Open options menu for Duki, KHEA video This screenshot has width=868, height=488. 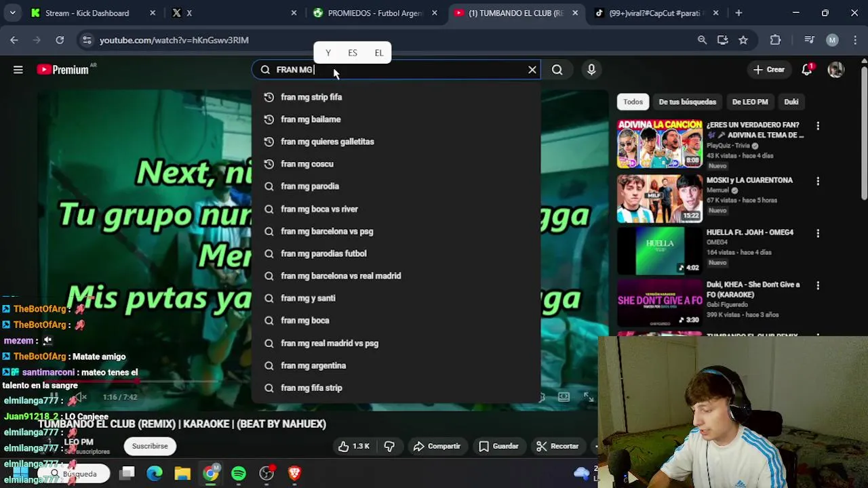point(818,285)
